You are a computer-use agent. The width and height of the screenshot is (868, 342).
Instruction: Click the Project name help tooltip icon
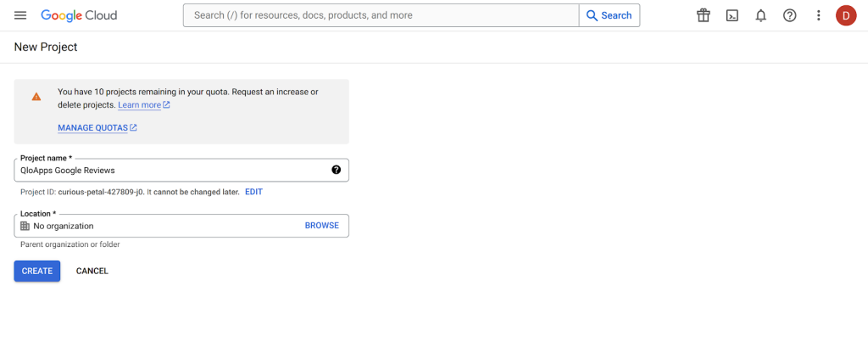336,170
